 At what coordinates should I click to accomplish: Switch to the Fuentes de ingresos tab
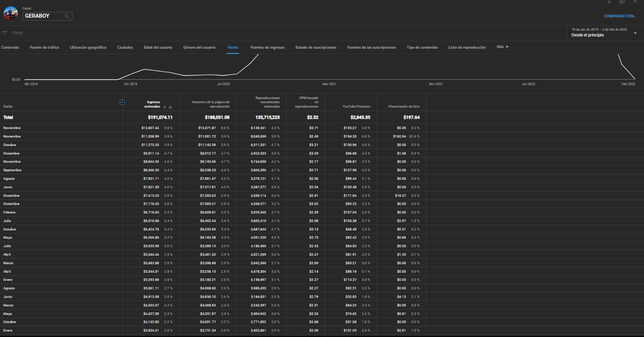pos(267,47)
